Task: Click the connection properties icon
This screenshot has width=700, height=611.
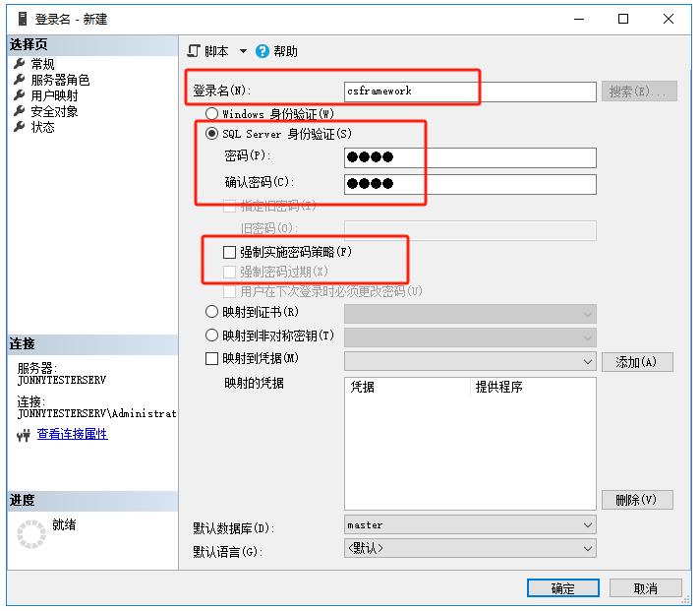Action: [x=25, y=435]
